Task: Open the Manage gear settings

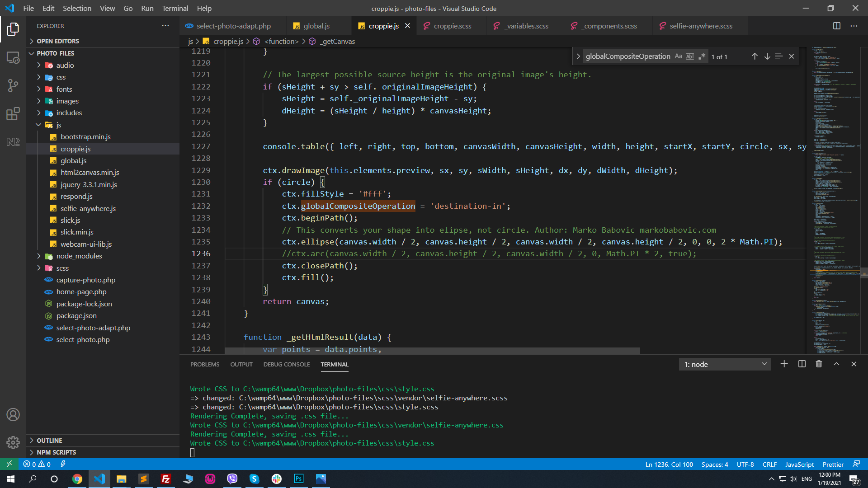Action: click(13, 442)
